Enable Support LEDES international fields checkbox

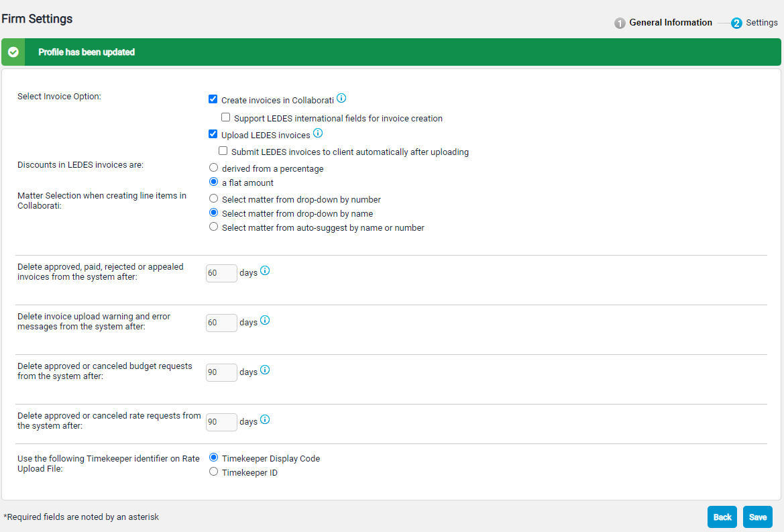pos(226,117)
